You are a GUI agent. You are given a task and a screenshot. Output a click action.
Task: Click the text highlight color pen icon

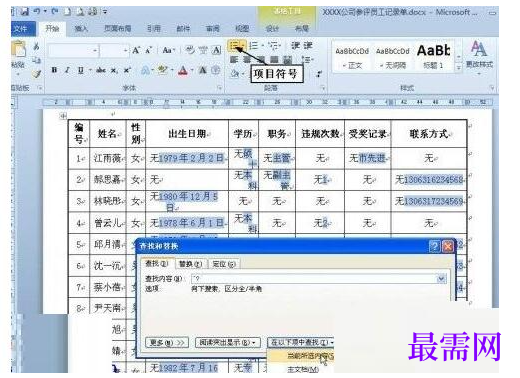pos(163,70)
